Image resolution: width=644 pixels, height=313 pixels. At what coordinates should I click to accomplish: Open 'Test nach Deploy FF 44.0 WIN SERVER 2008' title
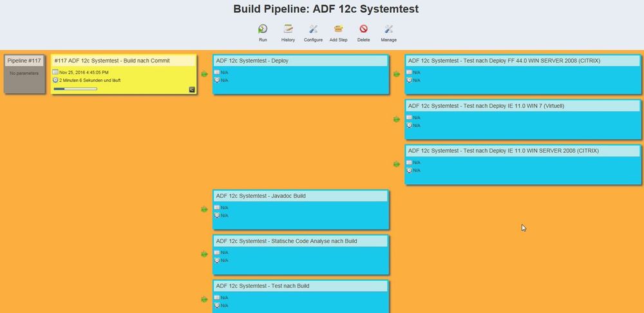504,61
